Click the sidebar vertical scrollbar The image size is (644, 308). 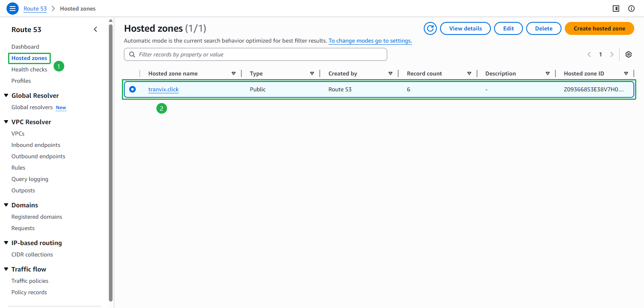coord(111,162)
